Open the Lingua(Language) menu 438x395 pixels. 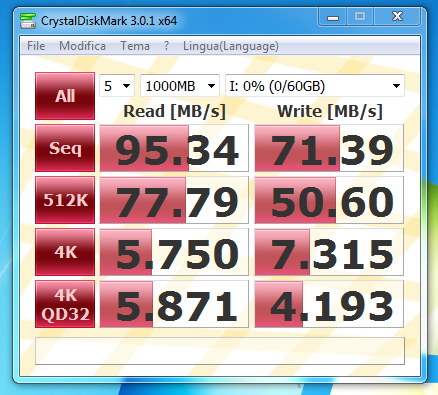231,46
